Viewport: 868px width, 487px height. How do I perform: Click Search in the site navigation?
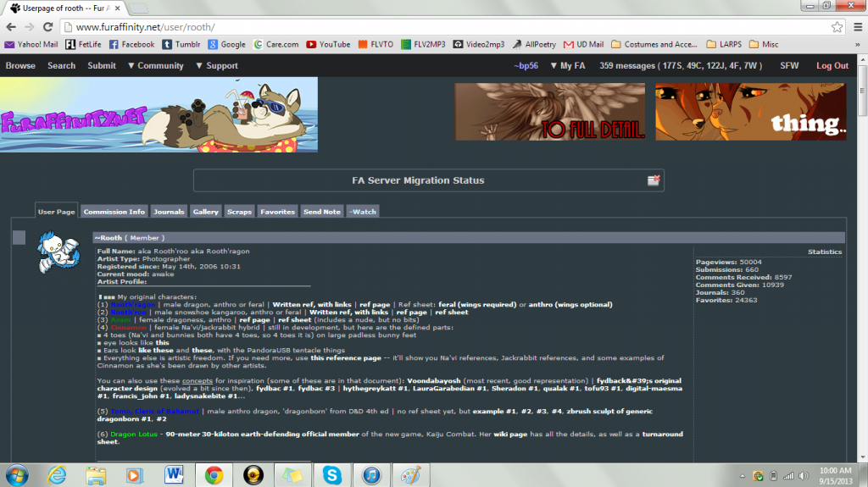pos(61,65)
